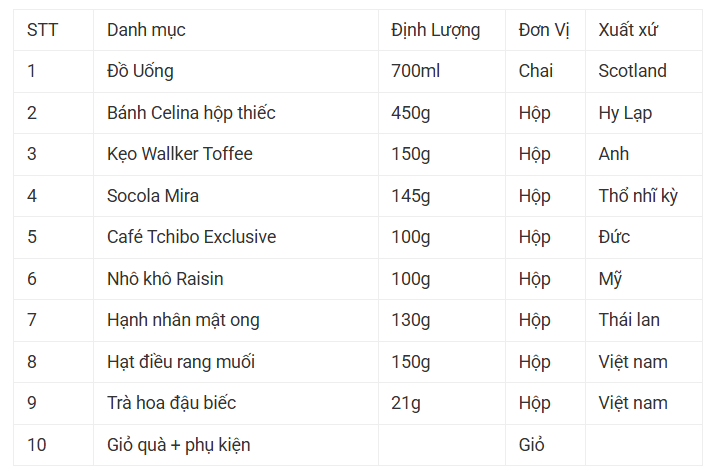712x471 pixels.
Task: Select the 21g quantity cell
Action: [406, 403]
